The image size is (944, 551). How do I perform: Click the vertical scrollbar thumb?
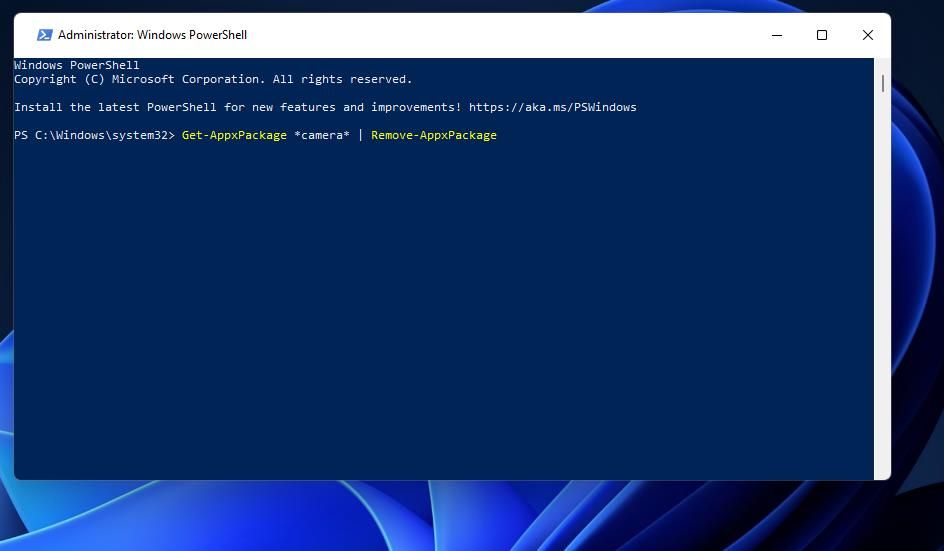(883, 83)
